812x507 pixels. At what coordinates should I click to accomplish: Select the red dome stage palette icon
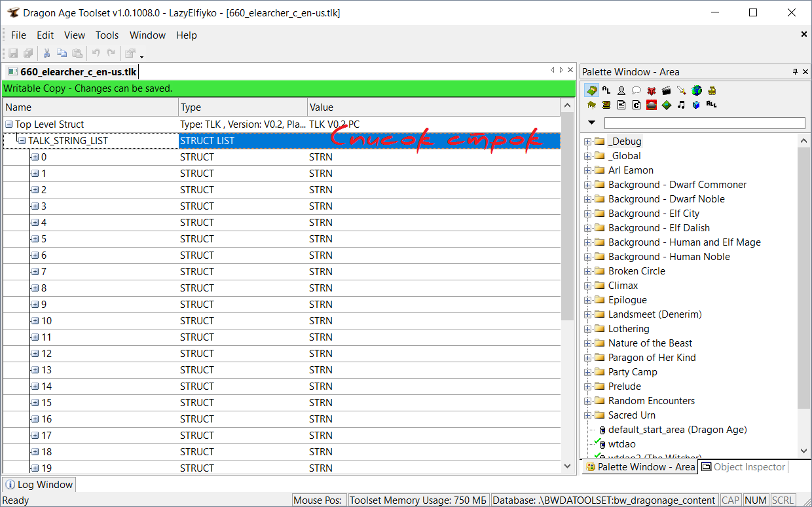[652, 105]
